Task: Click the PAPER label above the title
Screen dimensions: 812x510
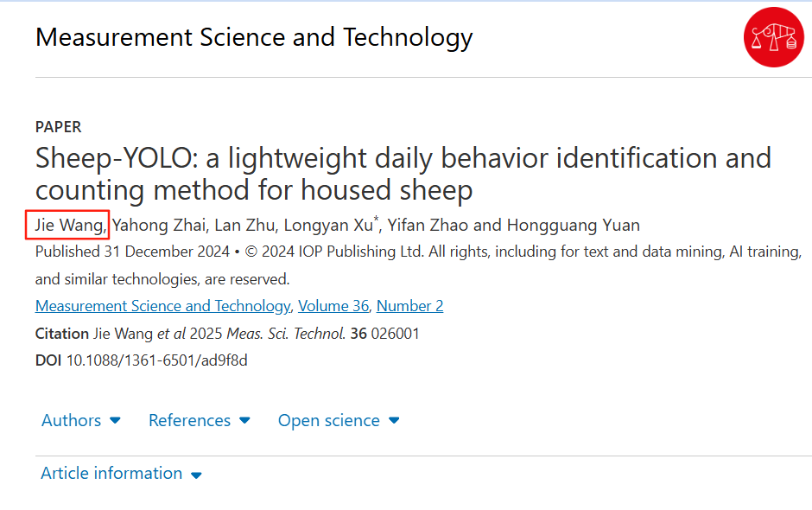Action: (58, 127)
